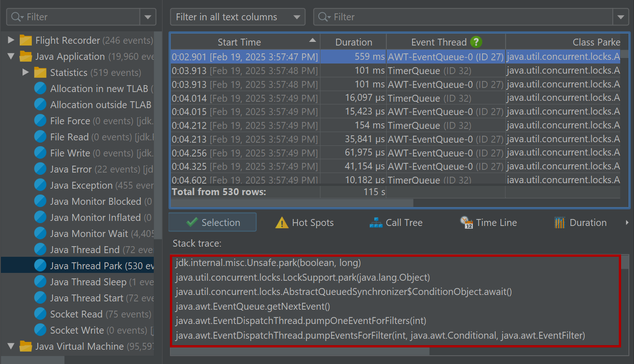634x364 pixels.
Task: Click the table's horizontal scrollbar
Action: click(292, 203)
